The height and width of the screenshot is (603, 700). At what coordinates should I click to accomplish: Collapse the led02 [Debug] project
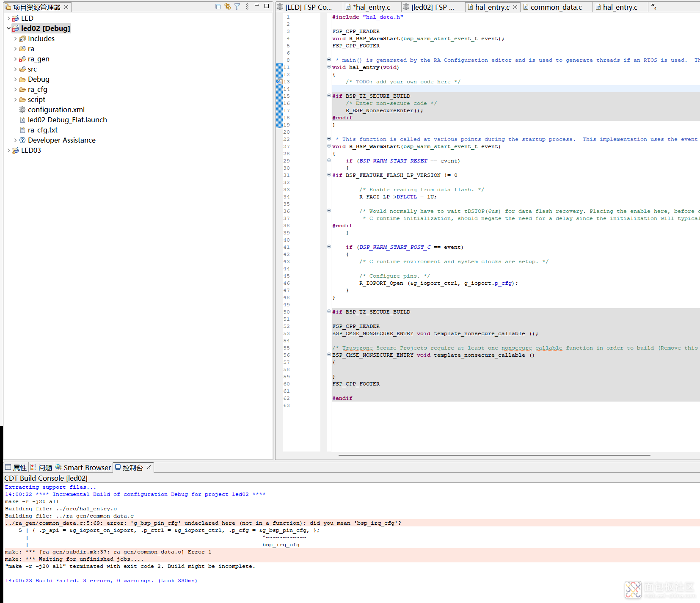(x=8, y=28)
